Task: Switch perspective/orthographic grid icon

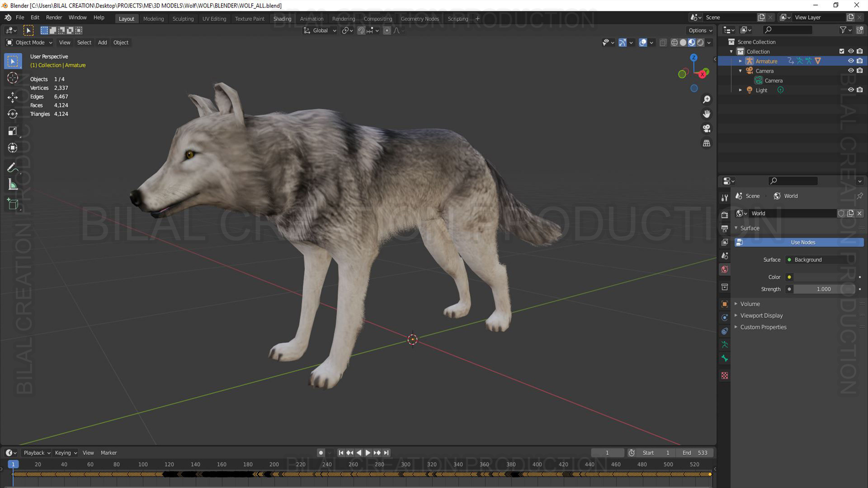Action: (x=707, y=143)
